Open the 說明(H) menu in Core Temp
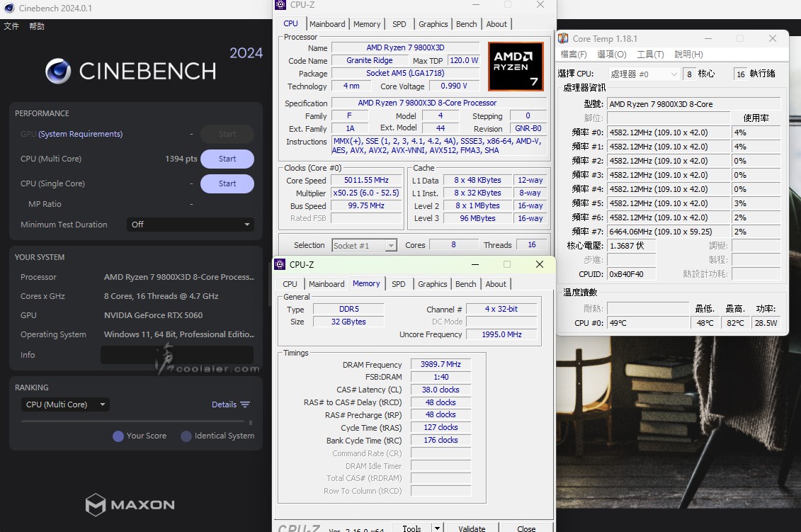 tap(688, 54)
